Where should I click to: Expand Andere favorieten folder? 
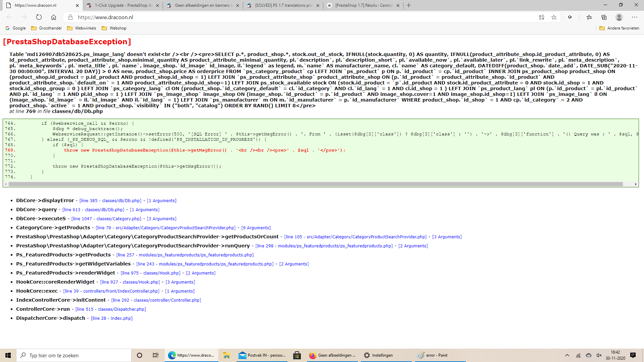[x=619, y=28]
